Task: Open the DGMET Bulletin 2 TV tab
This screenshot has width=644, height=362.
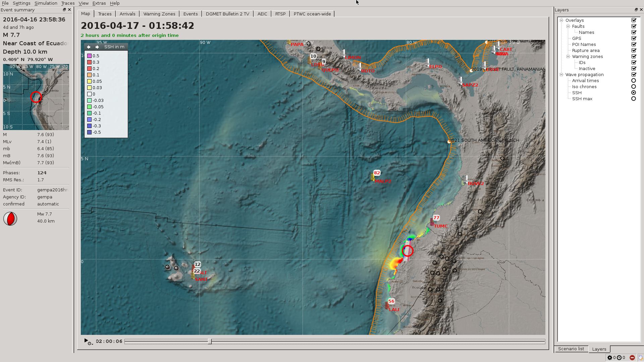Action: [227, 14]
